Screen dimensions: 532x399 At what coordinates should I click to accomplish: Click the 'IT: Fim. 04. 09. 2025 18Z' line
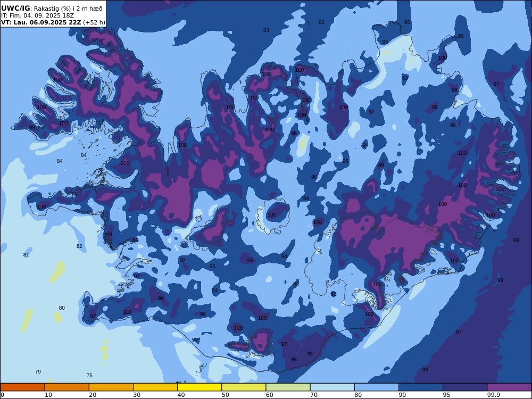37,15
